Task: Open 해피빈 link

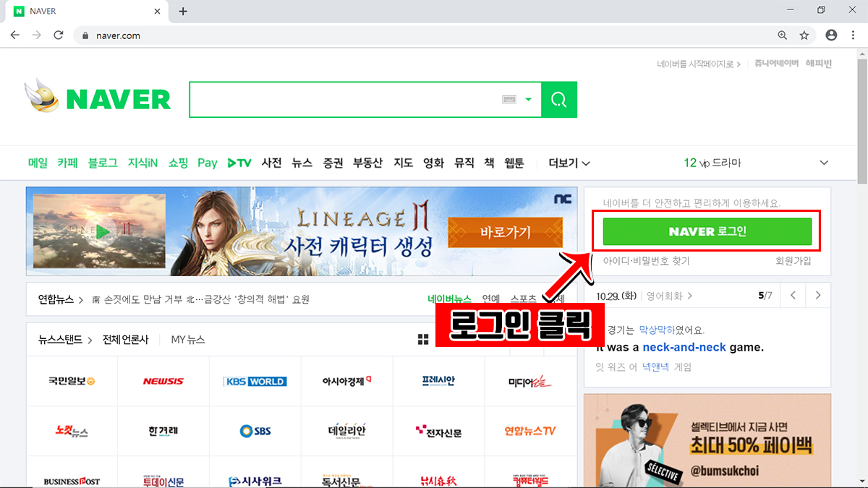Action: [818, 64]
